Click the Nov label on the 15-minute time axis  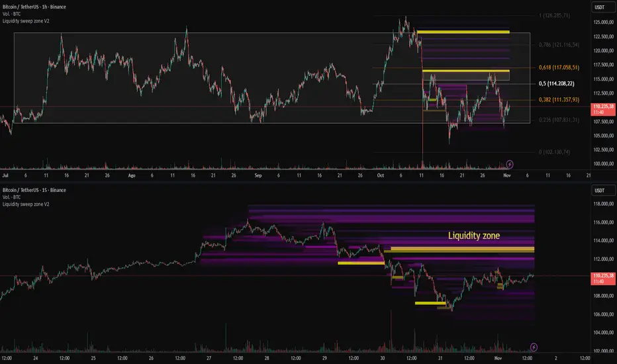coord(498,358)
